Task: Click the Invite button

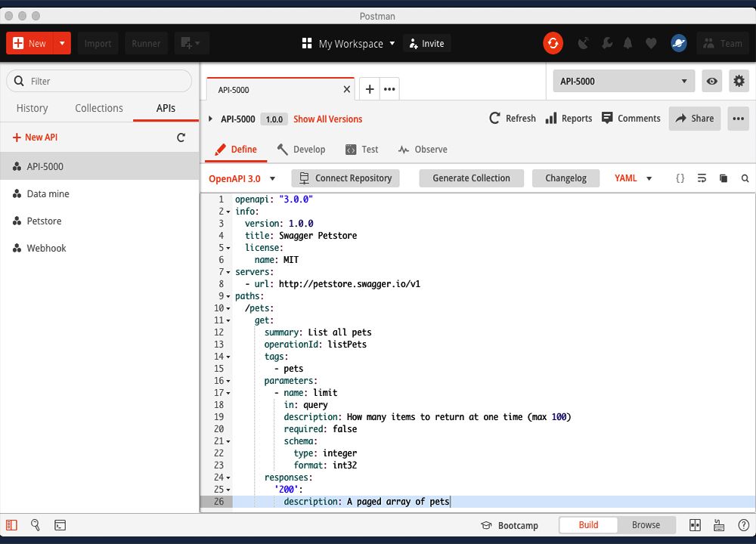Action: coord(426,43)
